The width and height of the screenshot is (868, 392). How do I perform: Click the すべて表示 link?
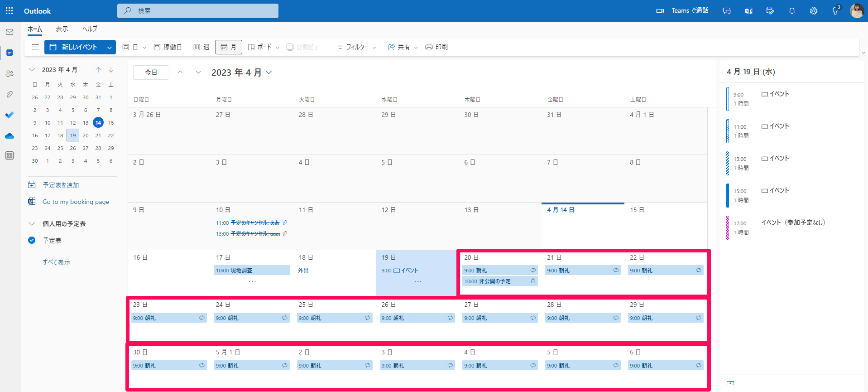(x=56, y=262)
